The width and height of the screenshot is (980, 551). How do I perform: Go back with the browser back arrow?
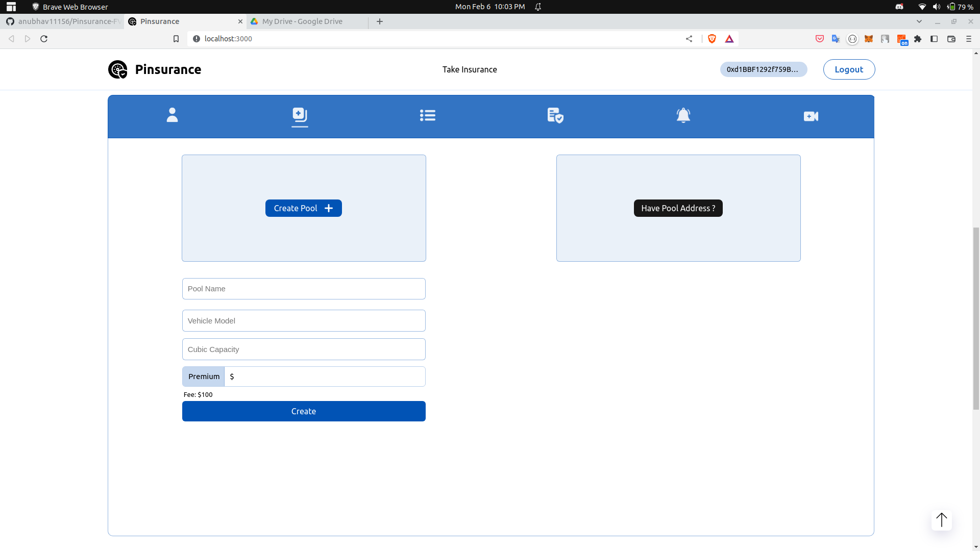point(11,39)
